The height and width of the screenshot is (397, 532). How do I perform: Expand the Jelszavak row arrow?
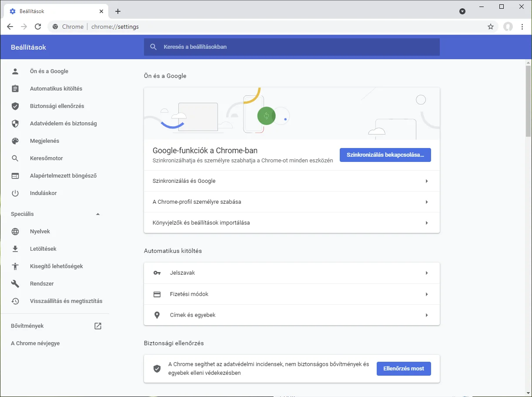point(427,273)
